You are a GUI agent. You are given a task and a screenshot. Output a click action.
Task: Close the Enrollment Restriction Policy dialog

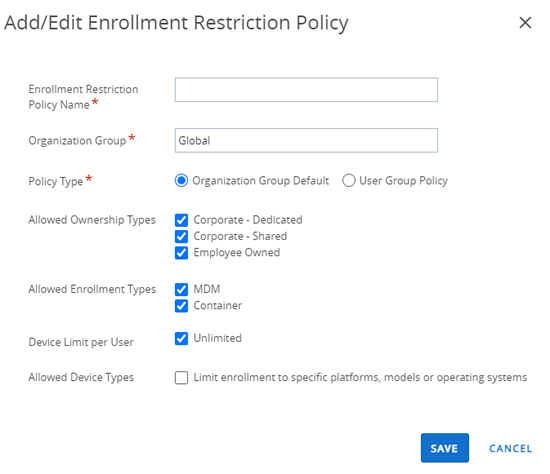point(525,23)
